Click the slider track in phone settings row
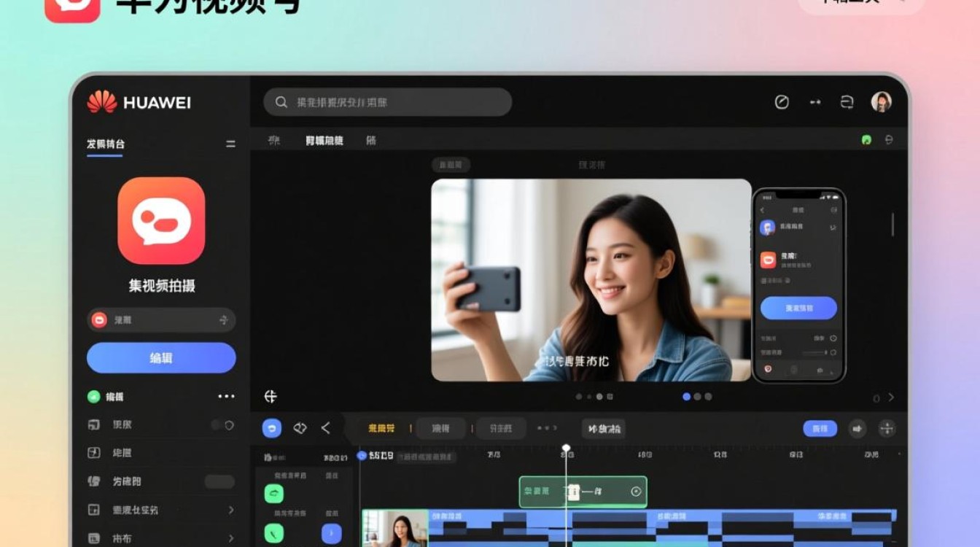The height and width of the screenshot is (547, 980). (x=814, y=352)
